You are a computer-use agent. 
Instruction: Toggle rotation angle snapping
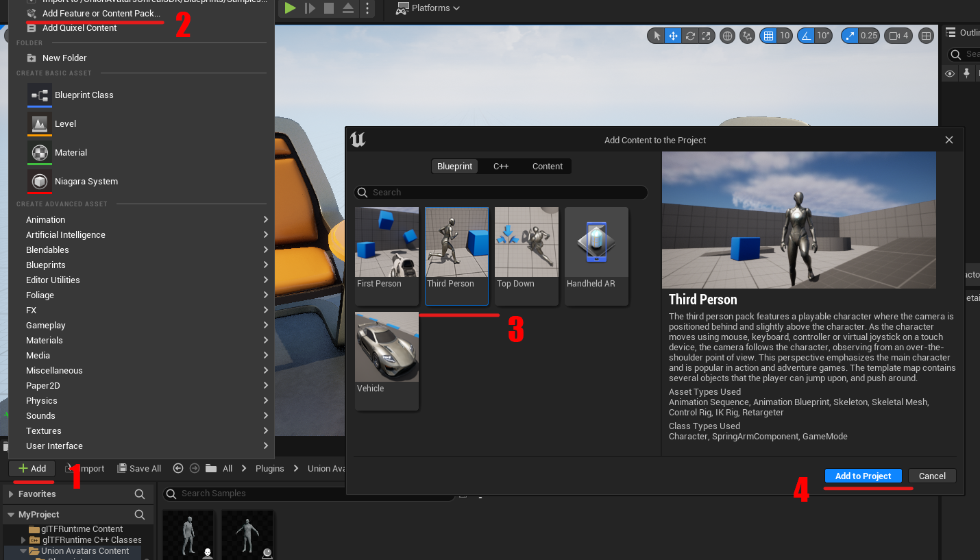pos(807,36)
